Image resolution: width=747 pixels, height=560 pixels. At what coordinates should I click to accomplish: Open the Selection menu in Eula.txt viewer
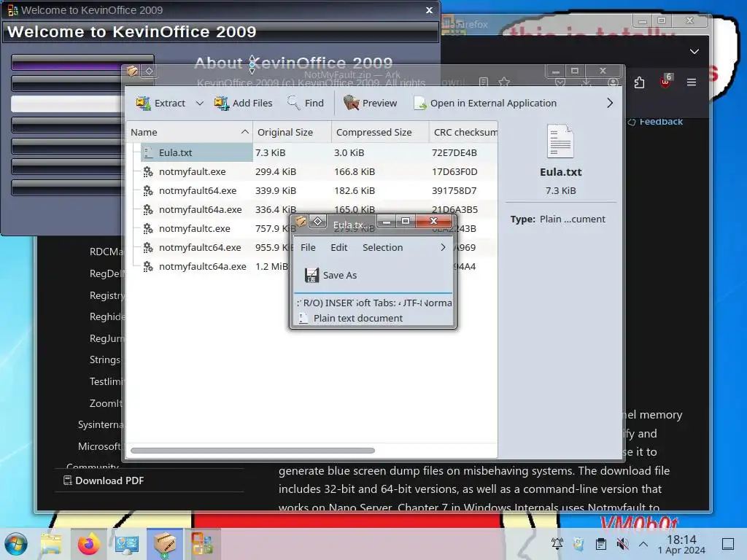pos(382,248)
